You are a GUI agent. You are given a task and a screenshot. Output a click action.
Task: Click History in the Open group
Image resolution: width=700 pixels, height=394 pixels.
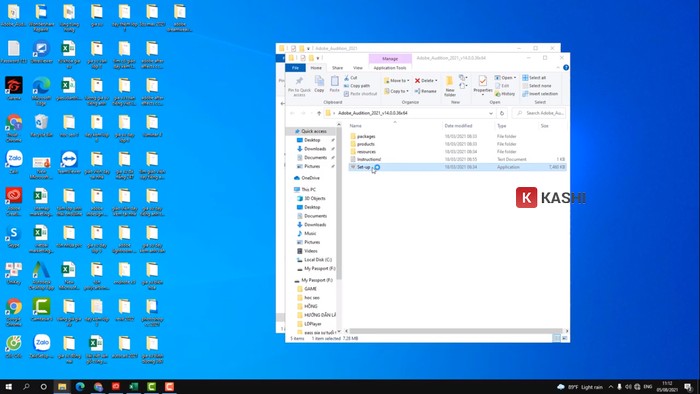pos(505,94)
